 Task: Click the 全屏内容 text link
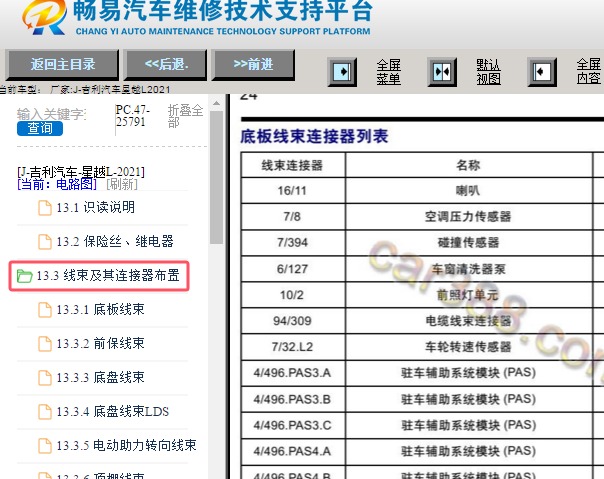pyautogui.click(x=589, y=71)
